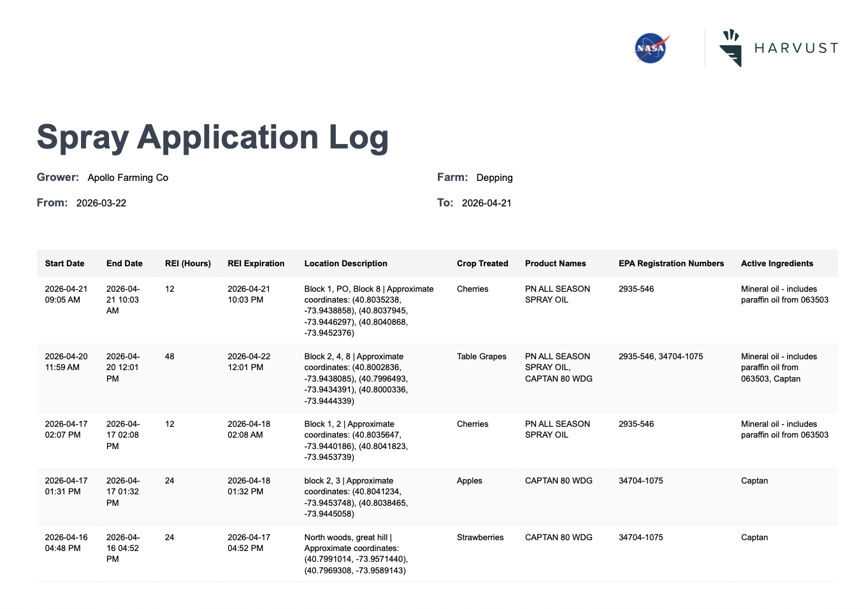
Task: Click EPA numbers "2935-546, 34704-1075"
Action: [x=661, y=357]
